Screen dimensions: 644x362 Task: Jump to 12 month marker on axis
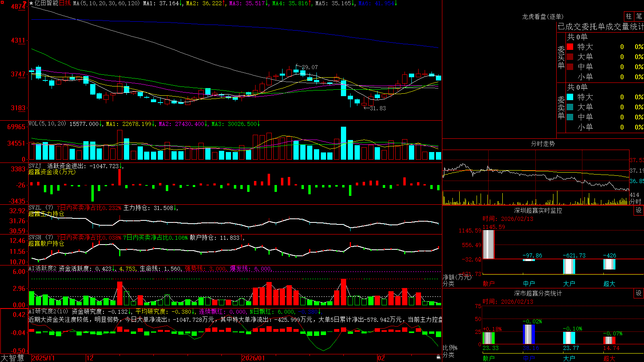point(90,358)
